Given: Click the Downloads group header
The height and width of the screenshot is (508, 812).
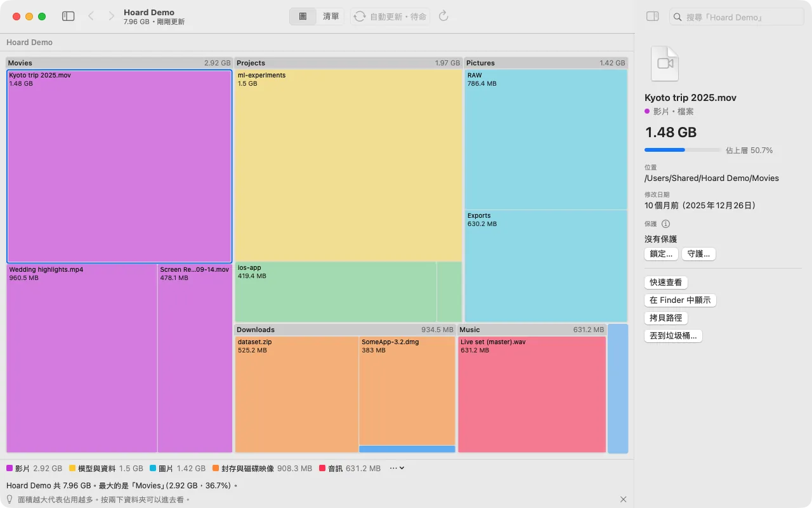Looking at the screenshot, I should 345,330.
